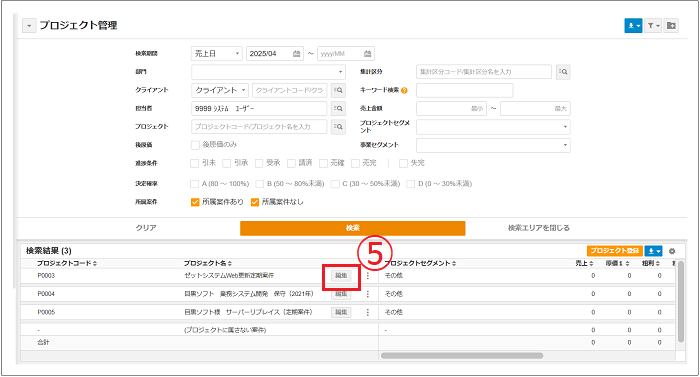Open the gear settings icon in search results
The width and height of the screenshot is (700, 377).
pos(672,251)
